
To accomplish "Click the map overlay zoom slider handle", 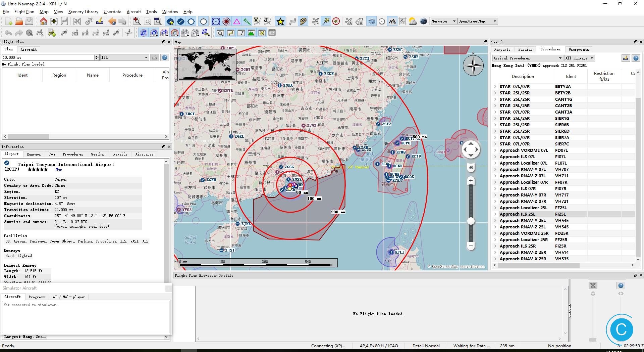I will [471, 221].
